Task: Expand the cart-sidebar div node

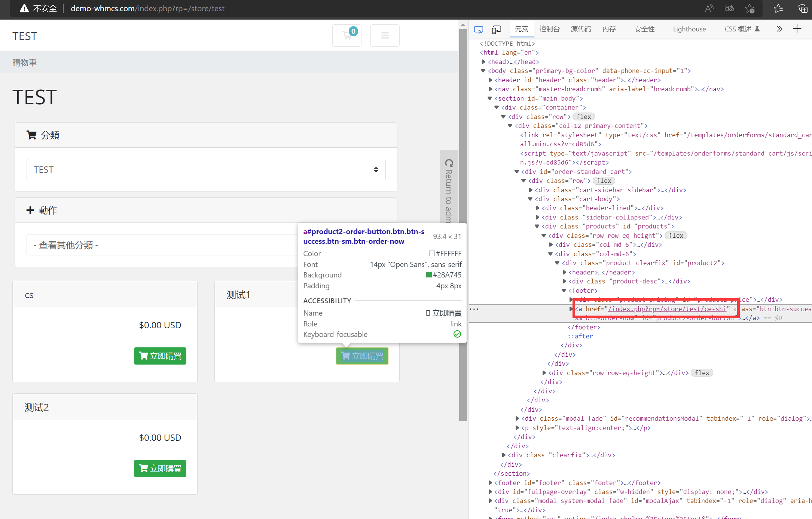Action: click(531, 190)
